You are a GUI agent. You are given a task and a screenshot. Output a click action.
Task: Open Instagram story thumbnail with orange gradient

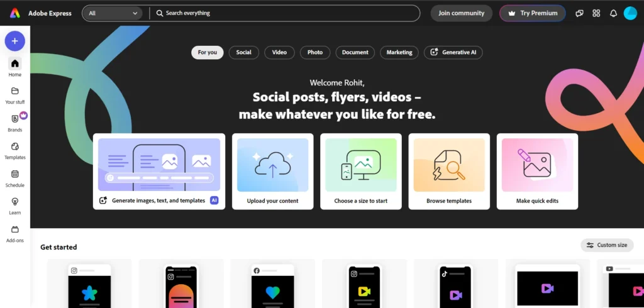point(181,284)
